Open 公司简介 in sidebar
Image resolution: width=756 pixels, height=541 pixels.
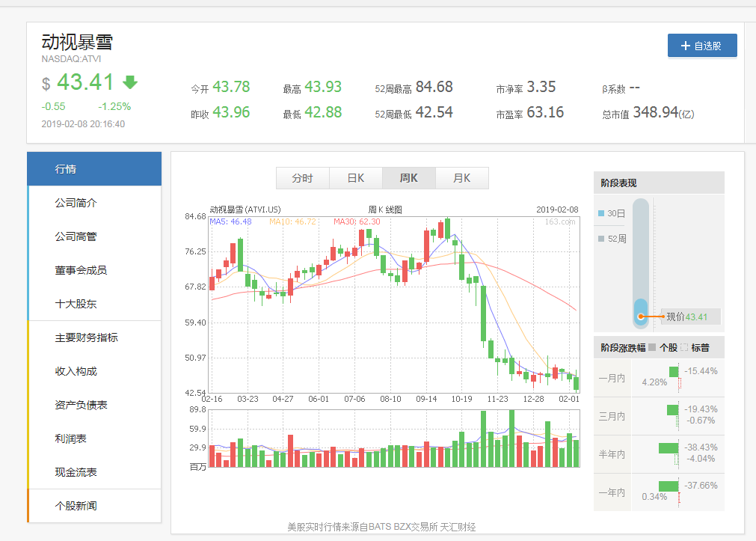94,203
